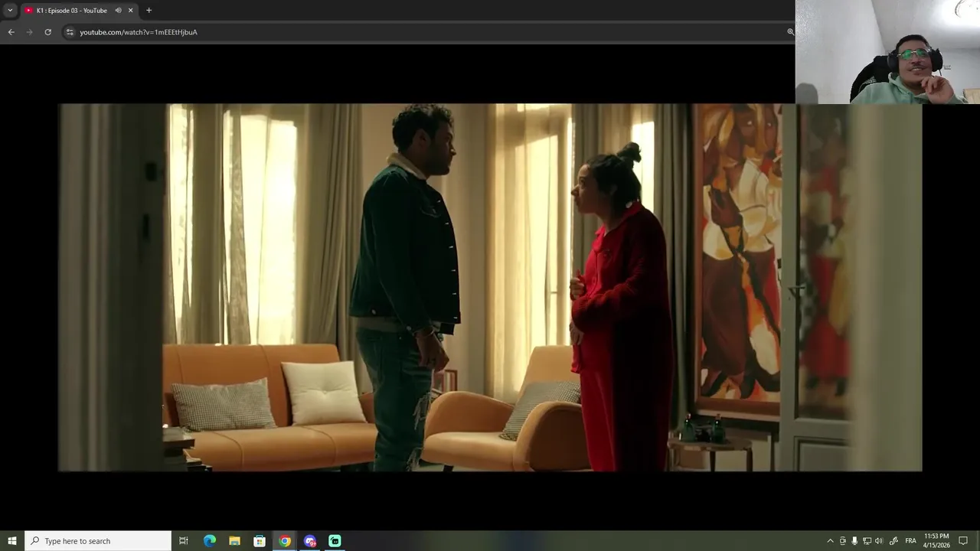980x551 pixels.
Task: Click the Type here to search box
Action: [x=98, y=541]
